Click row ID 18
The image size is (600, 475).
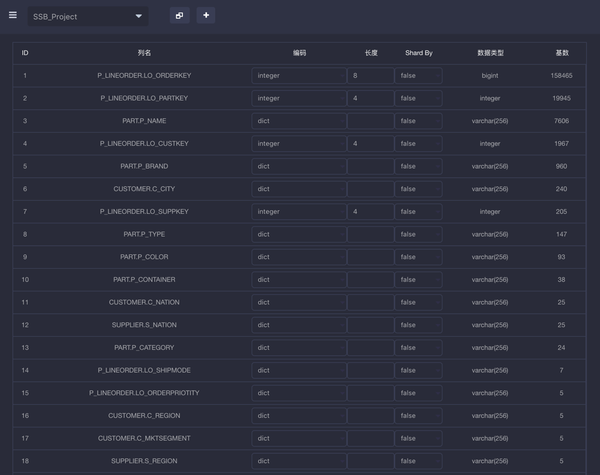[25, 461]
